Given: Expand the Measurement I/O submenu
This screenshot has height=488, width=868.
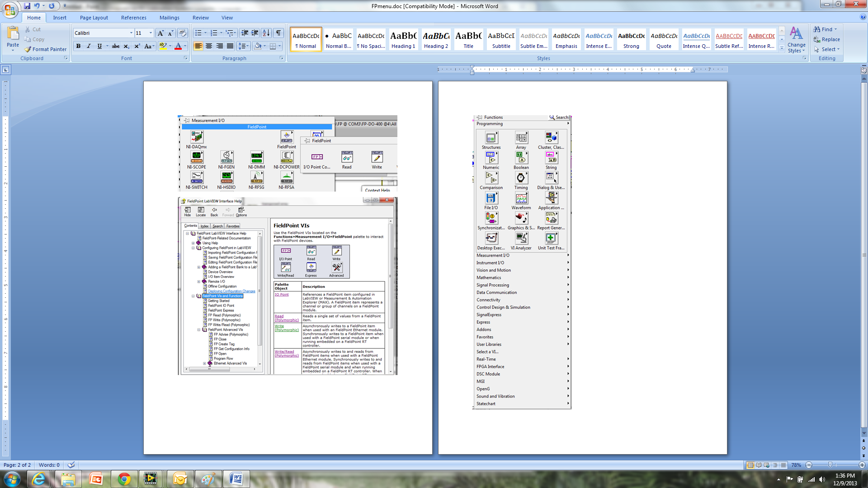Looking at the screenshot, I should (x=522, y=255).
